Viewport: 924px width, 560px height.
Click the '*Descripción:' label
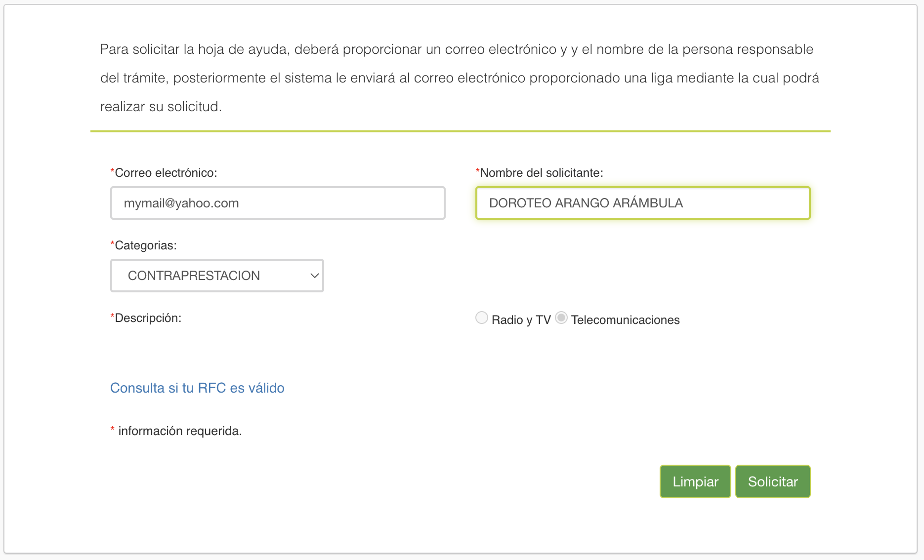[x=146, y=318]
